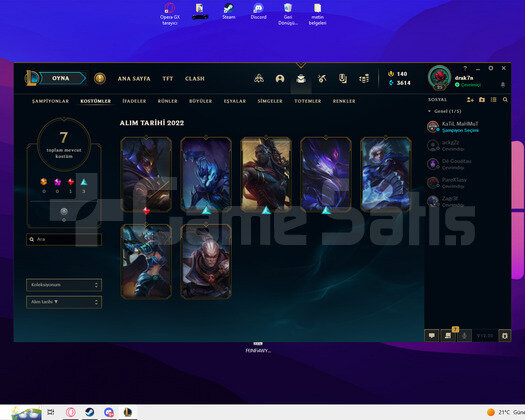Viewport: 525px width, 420px height.
Task: Click the RP balance icon showing 140
Action: point(391,74)
